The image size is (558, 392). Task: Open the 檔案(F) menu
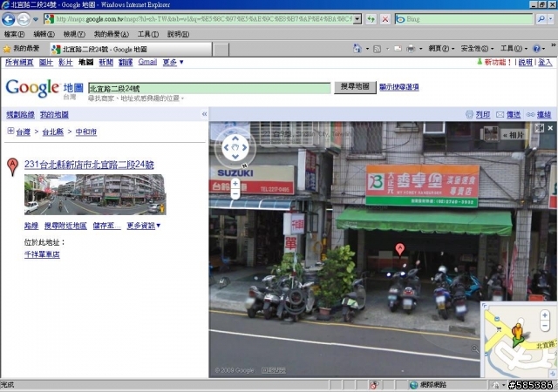[x=14, y=34]
